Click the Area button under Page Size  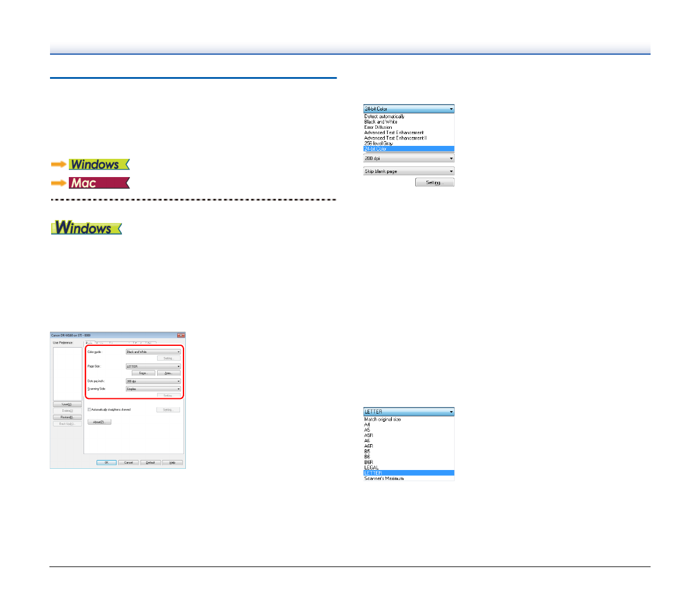tap(168, 373)
